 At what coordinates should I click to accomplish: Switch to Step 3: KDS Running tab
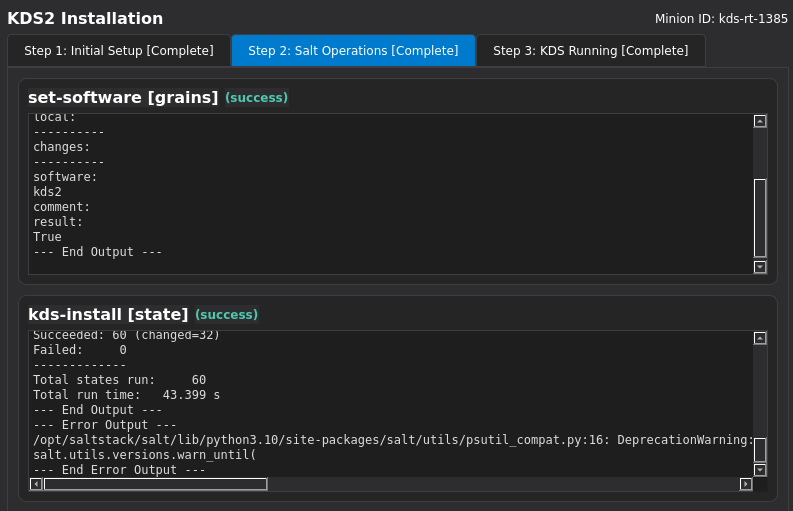point(591,51)
